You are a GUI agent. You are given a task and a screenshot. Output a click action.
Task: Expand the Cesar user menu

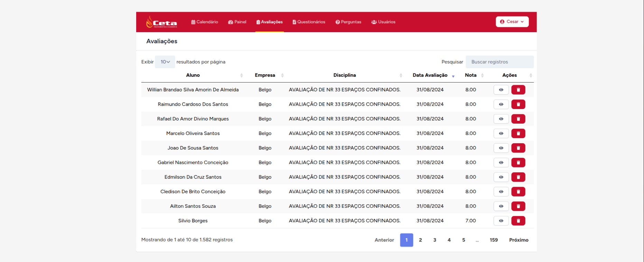512,21
